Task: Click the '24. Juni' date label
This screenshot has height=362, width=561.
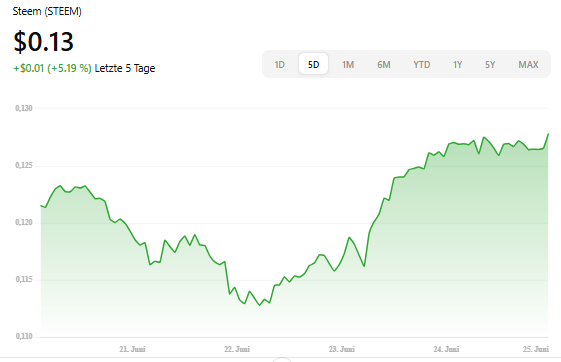Action: [x=446, y=349]
